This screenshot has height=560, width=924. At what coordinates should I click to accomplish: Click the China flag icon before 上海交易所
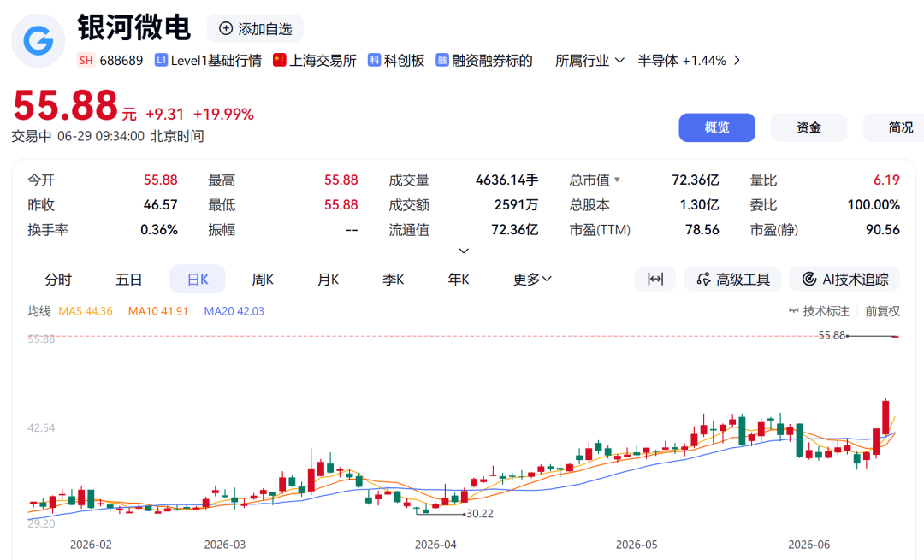click(279, 60)
